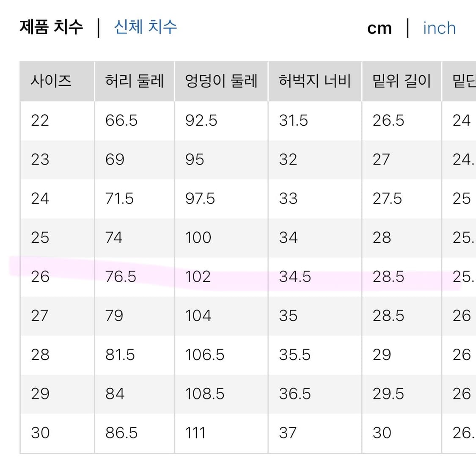The height and width of the screenshot is (476, 476).
Task: Change measurement units to inch
Action: click(439, 28)
